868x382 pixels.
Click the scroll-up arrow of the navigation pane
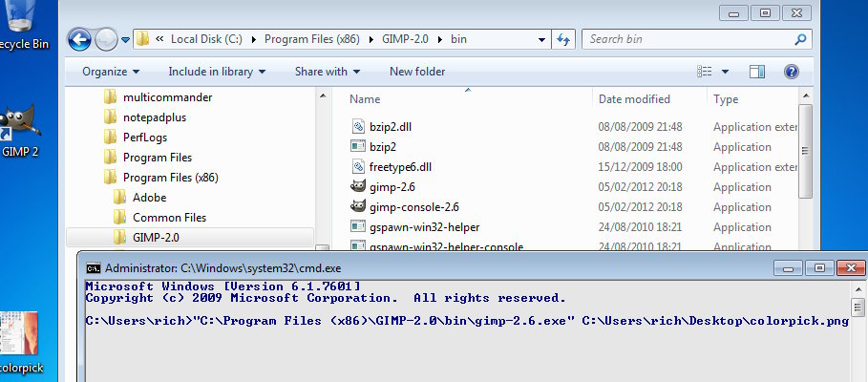324,96
